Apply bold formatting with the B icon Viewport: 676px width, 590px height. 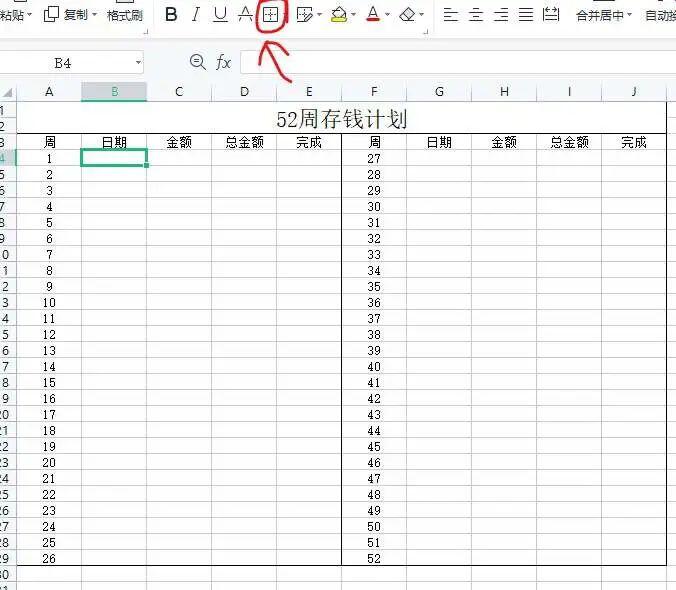(171, 15)
